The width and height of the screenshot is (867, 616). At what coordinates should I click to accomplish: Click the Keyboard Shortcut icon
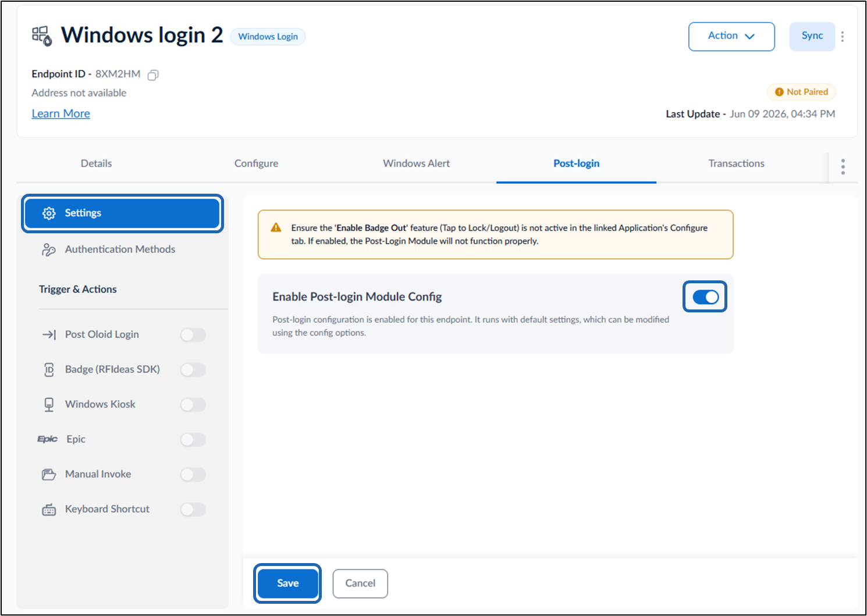[x=49, y=510]
